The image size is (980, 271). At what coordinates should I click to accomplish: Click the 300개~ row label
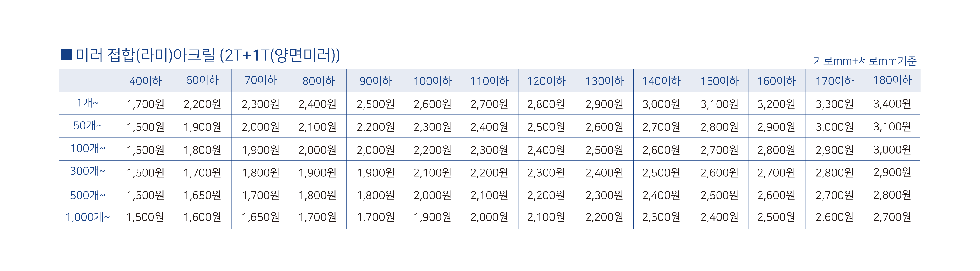tap(88, 171)
